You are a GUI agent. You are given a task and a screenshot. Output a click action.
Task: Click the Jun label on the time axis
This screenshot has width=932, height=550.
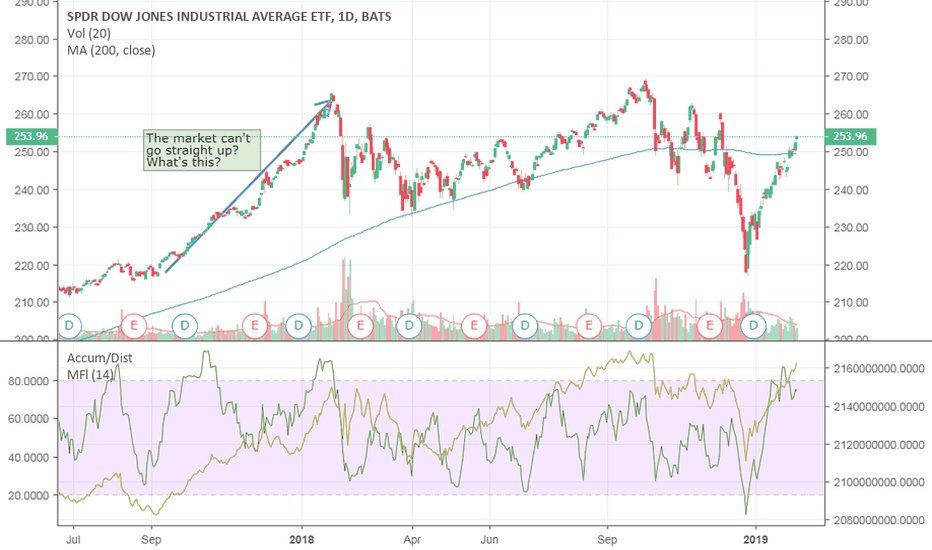click(489, 540)
